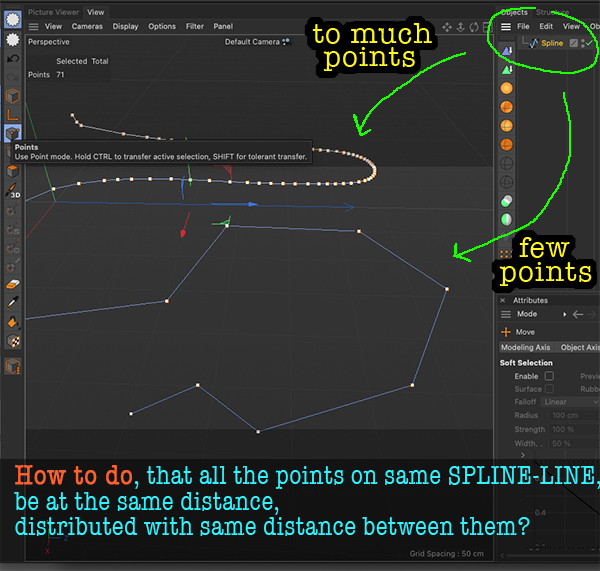
Task: Click the green and white capsule icon
Action: coord(507,201)
